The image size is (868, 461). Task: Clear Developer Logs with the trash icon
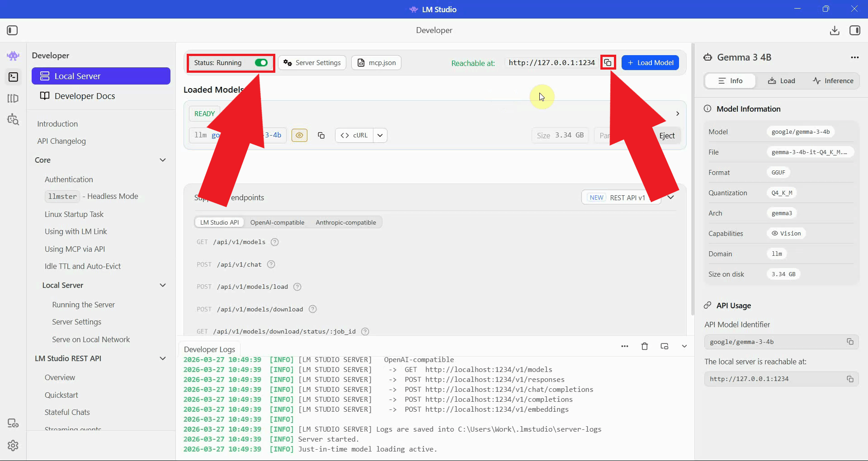(645, 346)
